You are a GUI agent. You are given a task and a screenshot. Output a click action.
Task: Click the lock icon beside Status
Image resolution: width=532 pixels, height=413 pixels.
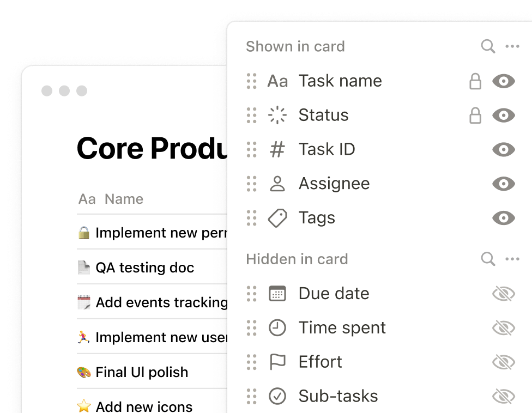tap(475, 116)
